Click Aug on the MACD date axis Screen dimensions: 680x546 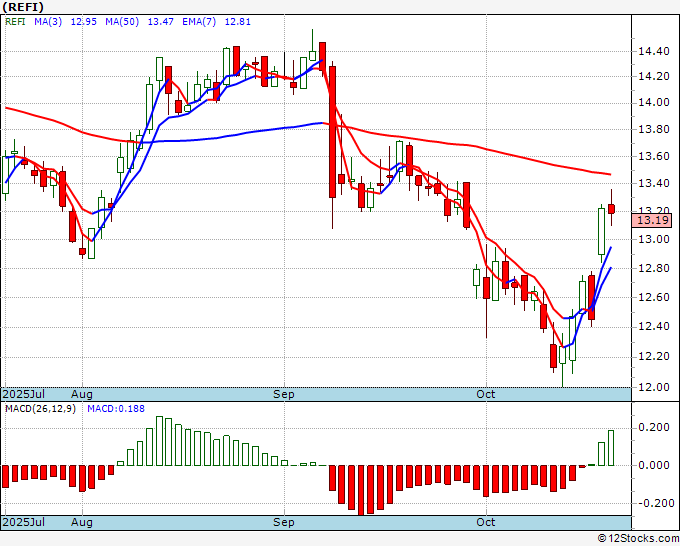82,522
